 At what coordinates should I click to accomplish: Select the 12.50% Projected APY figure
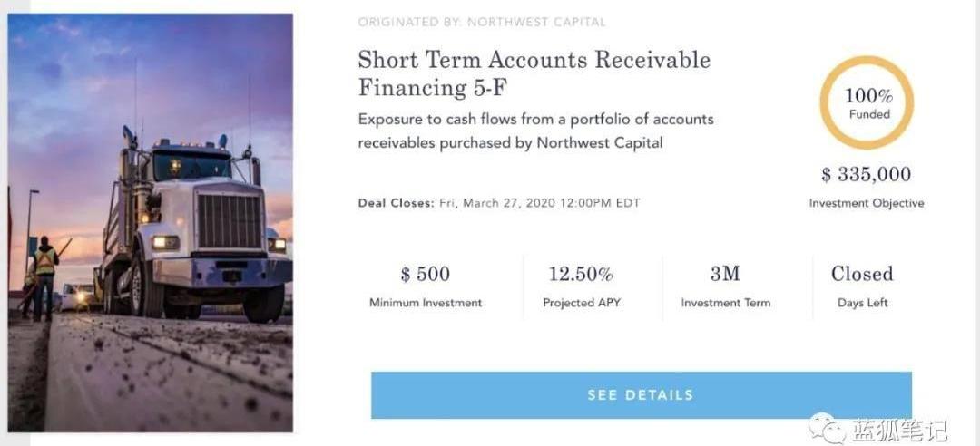click(581, 274)
